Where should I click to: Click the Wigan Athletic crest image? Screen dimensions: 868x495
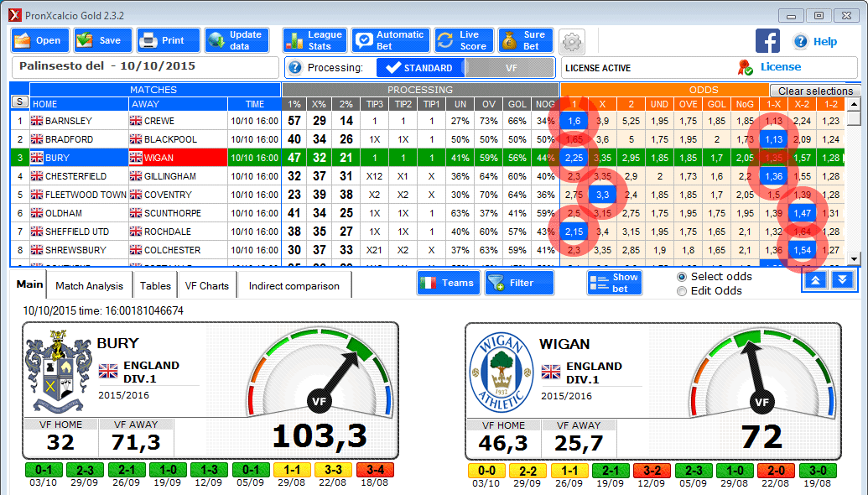(x=502, y=372)
